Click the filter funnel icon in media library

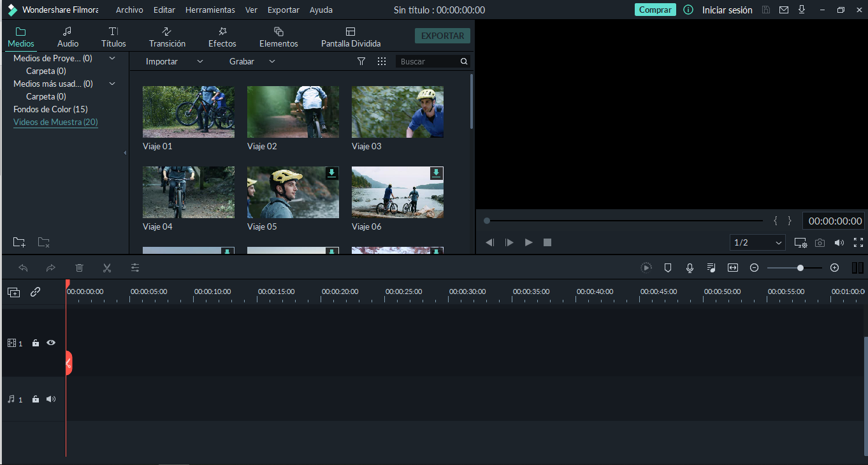[361, 61]
